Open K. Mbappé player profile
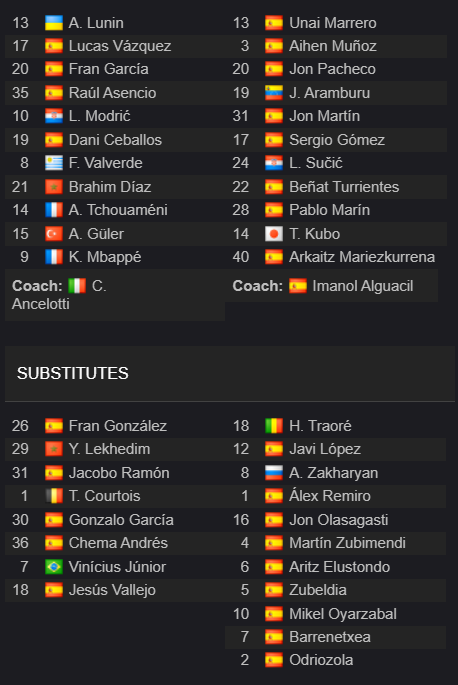 pyautogui.click(x=105, y=257)
